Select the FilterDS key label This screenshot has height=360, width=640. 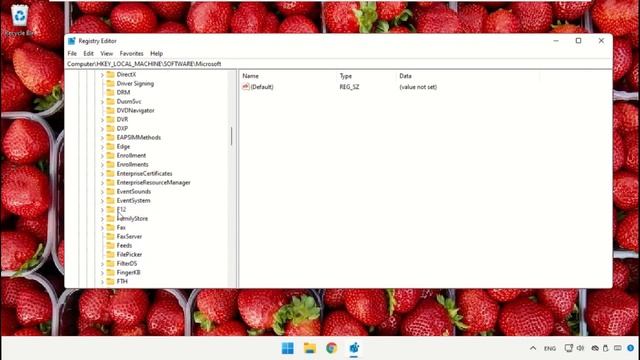127,263
